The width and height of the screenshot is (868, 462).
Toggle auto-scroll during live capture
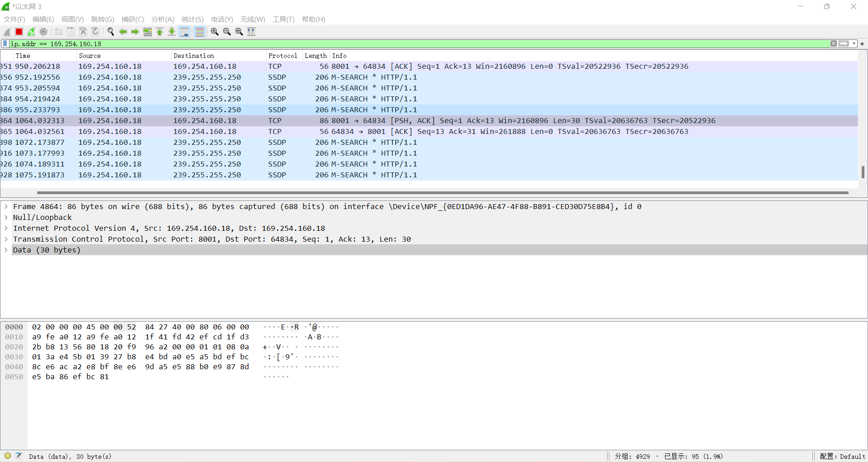coord(184,32)
